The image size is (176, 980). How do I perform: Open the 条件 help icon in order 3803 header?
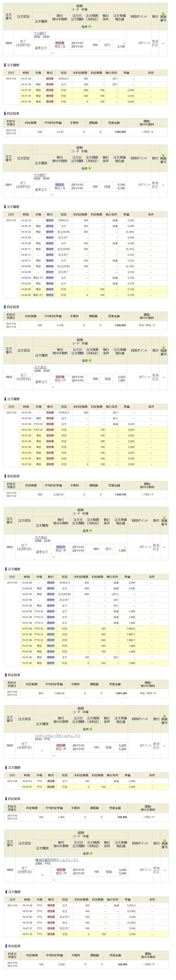pos(91,530)
